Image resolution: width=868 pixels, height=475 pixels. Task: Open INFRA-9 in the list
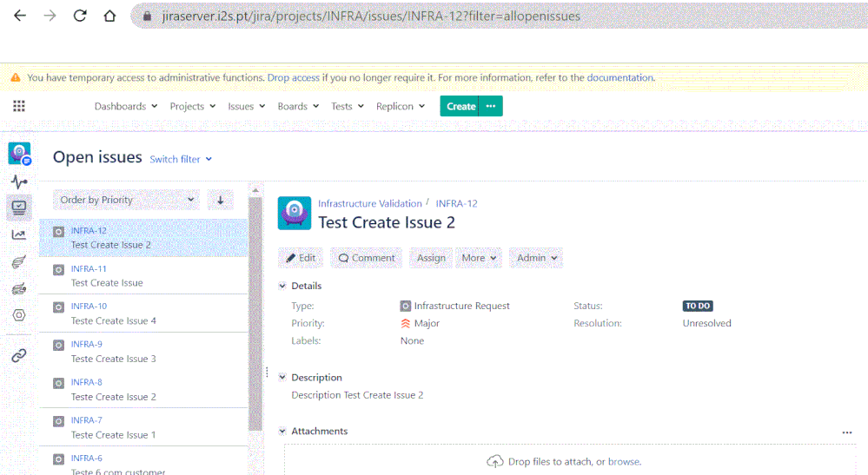click(x=143, y=352)
